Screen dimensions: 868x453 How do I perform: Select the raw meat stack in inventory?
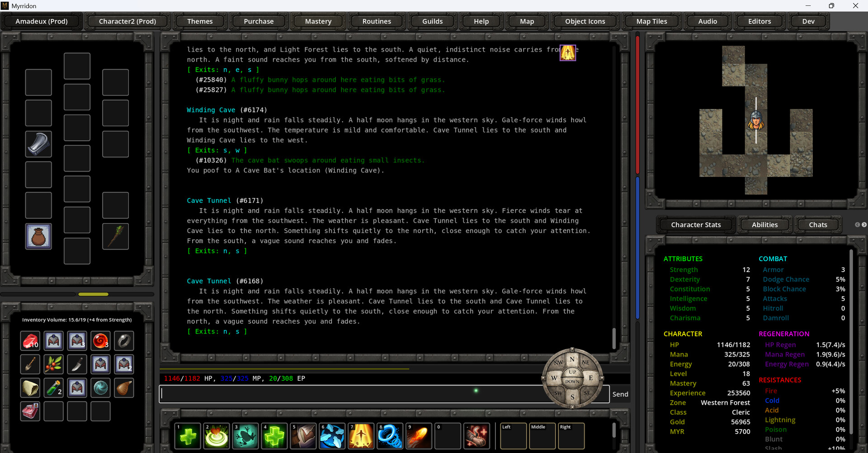(x=30, y=341)
